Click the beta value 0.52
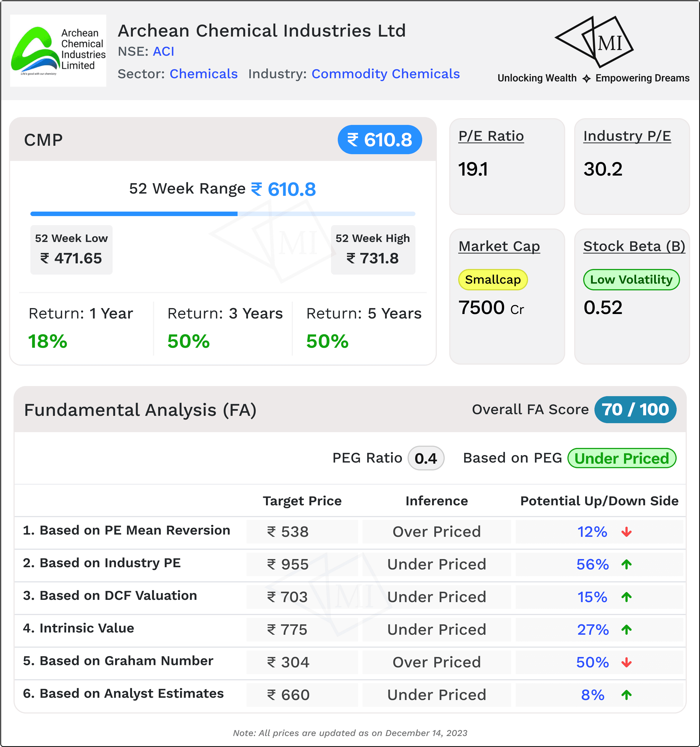The image size is (700, 747). tap(603, 308)
